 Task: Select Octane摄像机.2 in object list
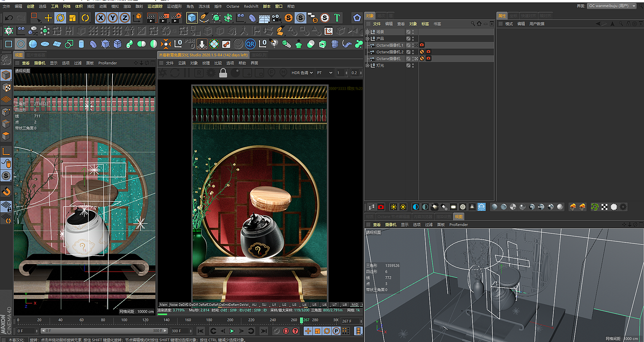point(389,52)
